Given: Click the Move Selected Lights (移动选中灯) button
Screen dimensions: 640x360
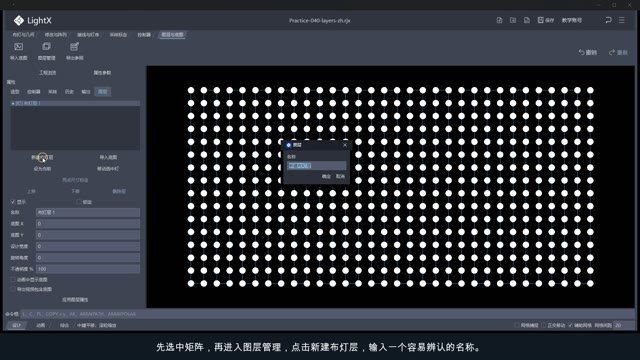Looking at the screenshot, I should (108, 169).
